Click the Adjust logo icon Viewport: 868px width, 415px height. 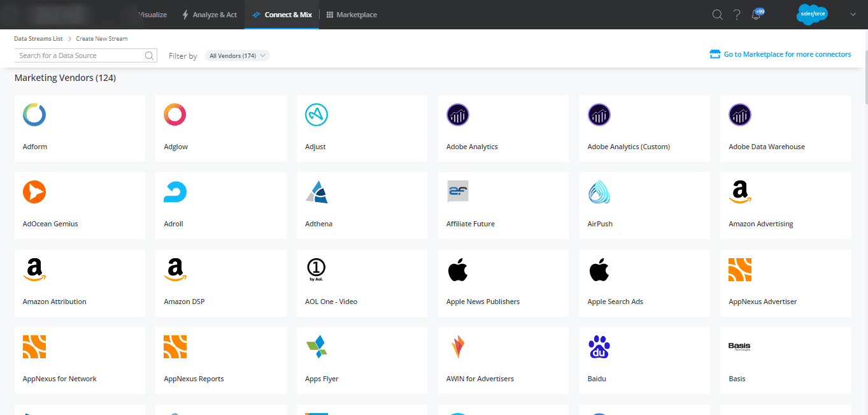[317, 115]
